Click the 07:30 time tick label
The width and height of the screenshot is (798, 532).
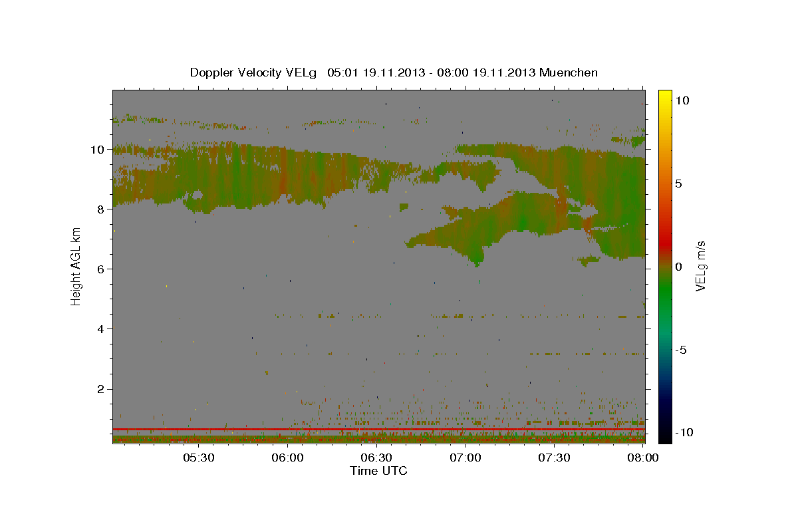(554, 458)
